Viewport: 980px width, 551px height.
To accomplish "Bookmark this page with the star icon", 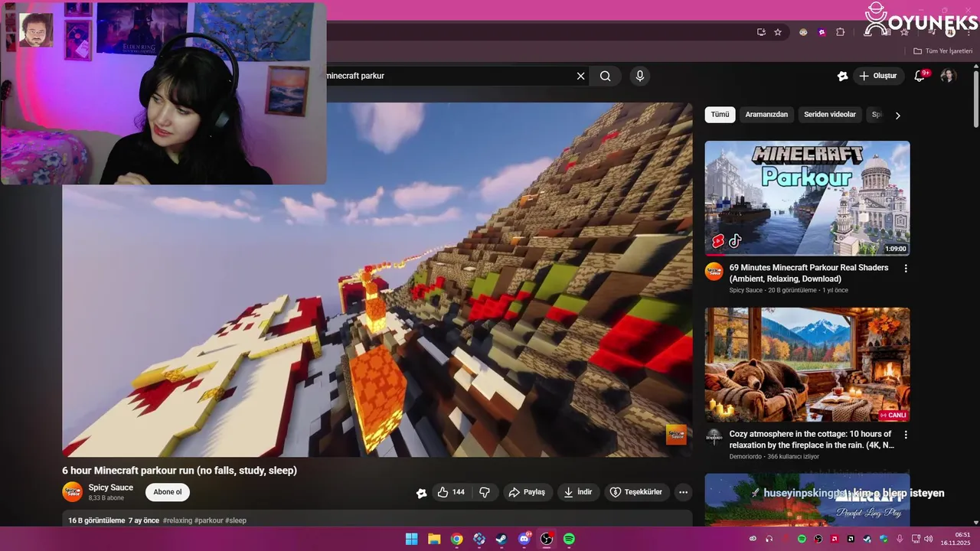I will [x=778, y=32].
